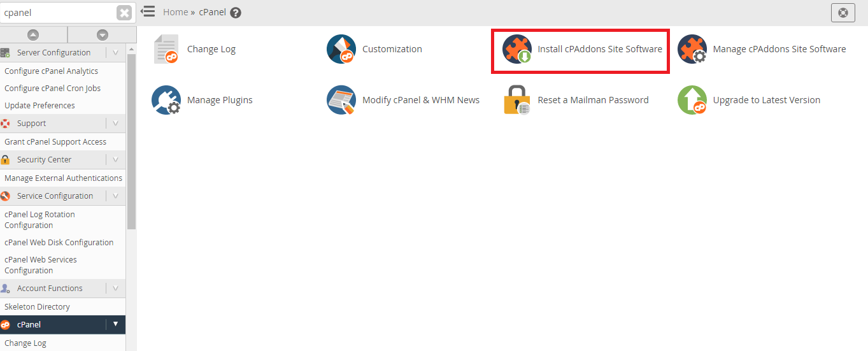868x351 pixels.
Task: Click the Modify cPanel & WHM News icon
Action: [x=341, y=100]
